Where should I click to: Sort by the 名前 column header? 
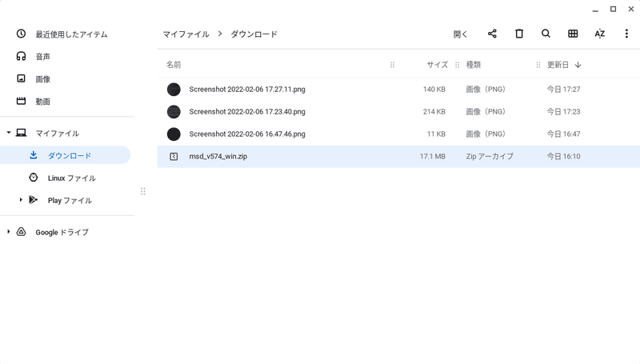(x=174, y=65)
